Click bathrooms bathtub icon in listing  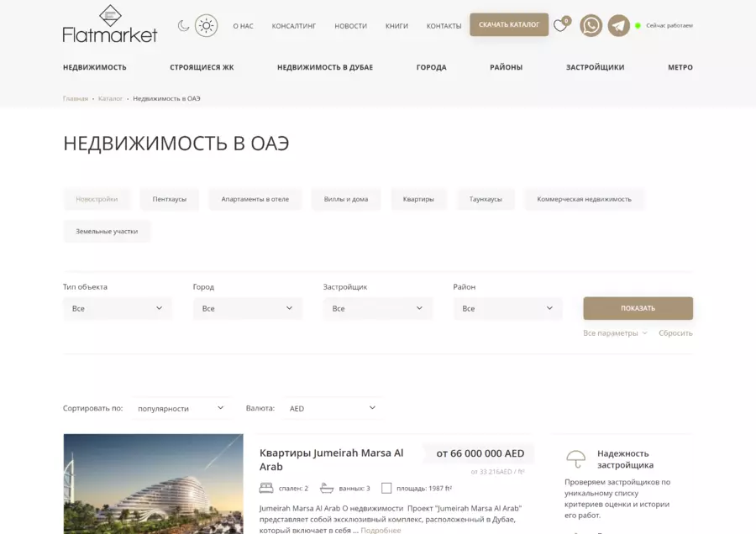coord(327,488)
